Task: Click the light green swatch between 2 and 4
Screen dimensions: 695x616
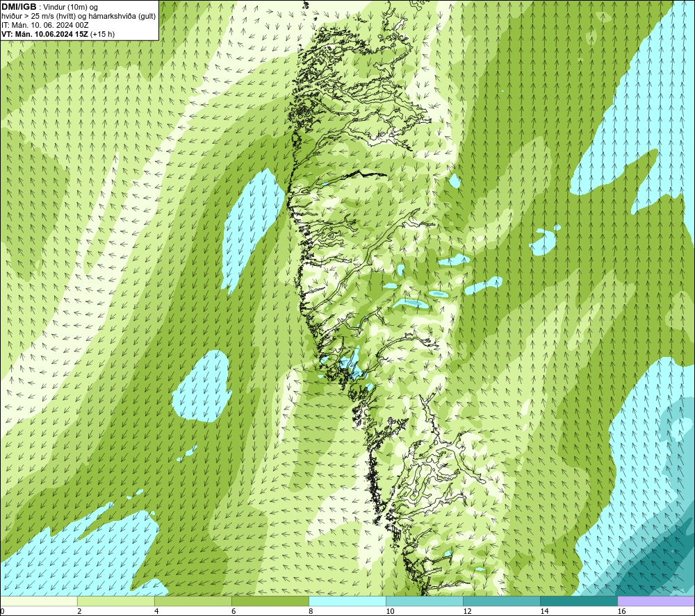Action: (115, 601)
